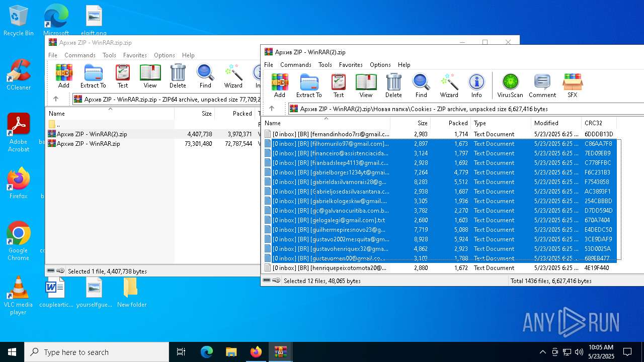Open Help menu in WinRAR(2).zip window
This screenshot has height=362, width=644.
click(x=404, y=65)
